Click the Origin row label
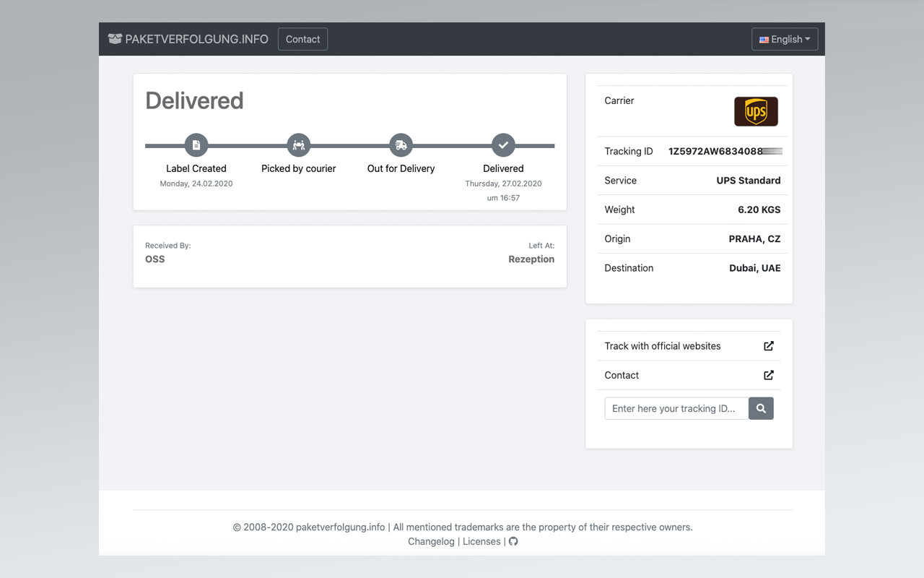This screenshot has width=924, height=578. [618, 238]
